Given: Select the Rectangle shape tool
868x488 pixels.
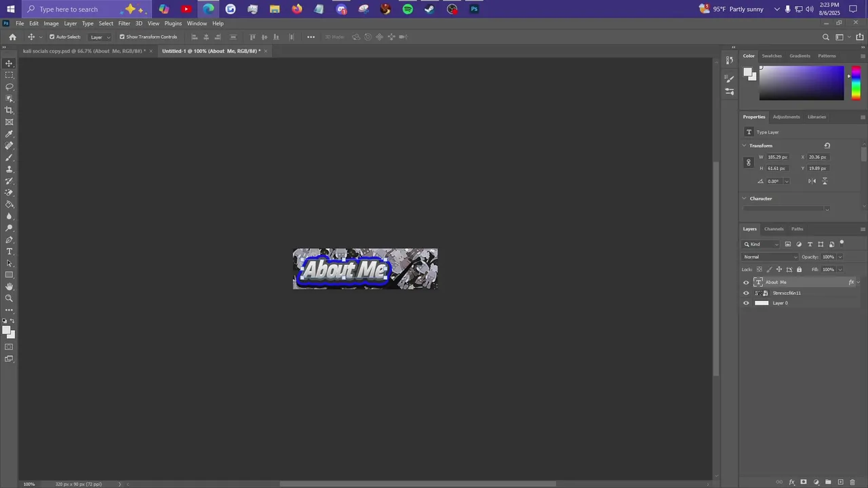Looking at the screenshot, I should coord(9,274).
